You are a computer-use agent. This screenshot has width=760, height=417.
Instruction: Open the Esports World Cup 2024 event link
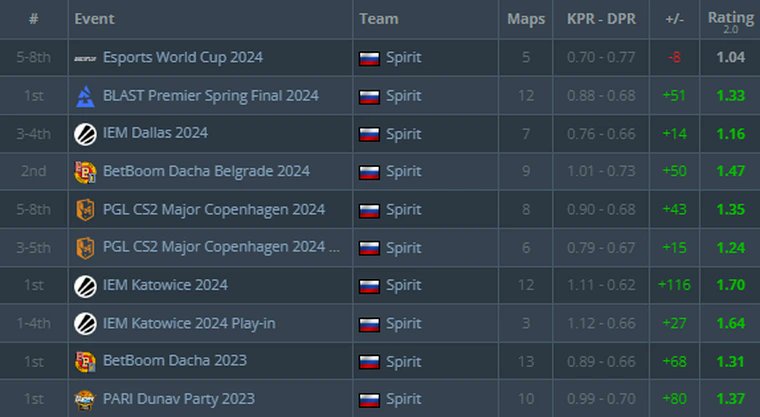tap(183, 57)
